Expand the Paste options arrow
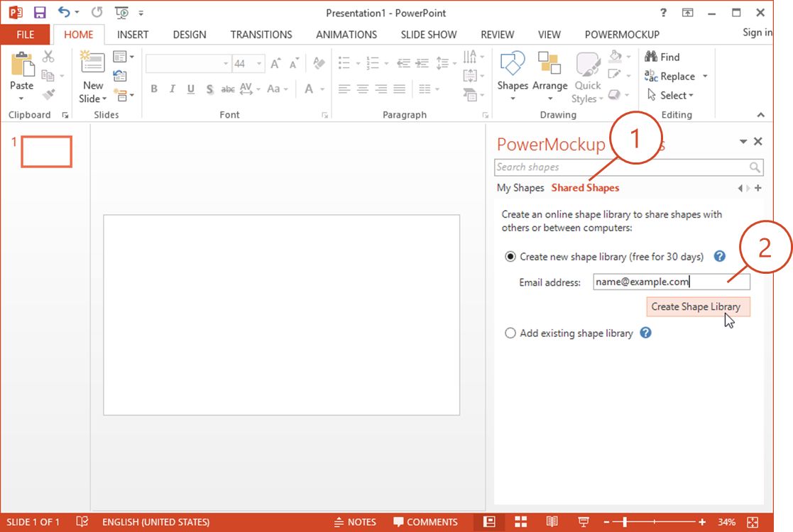 (21, 99)
